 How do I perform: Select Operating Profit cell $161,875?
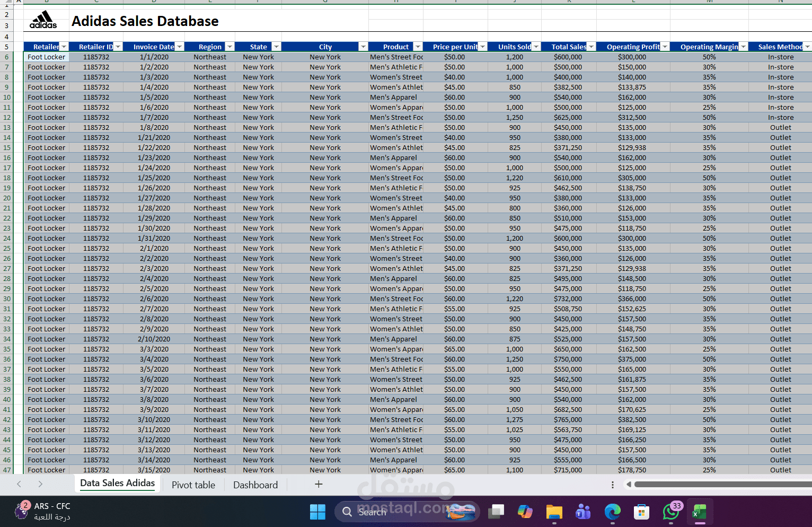click(x=633, y=379)
